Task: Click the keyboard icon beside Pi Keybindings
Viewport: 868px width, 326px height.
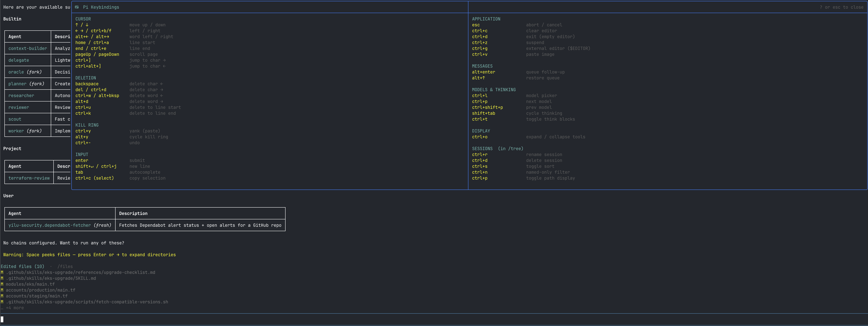Action: tap(77, 7)
